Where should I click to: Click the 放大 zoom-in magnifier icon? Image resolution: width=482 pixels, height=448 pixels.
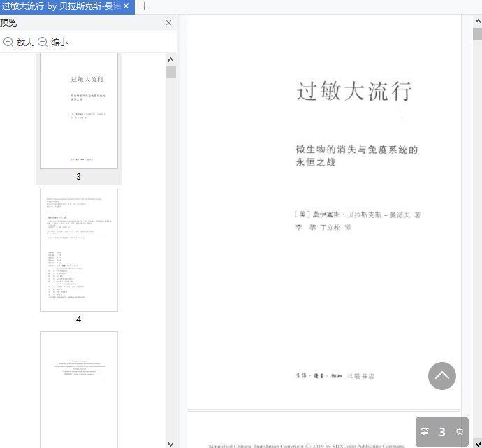[x=8, y=42]
